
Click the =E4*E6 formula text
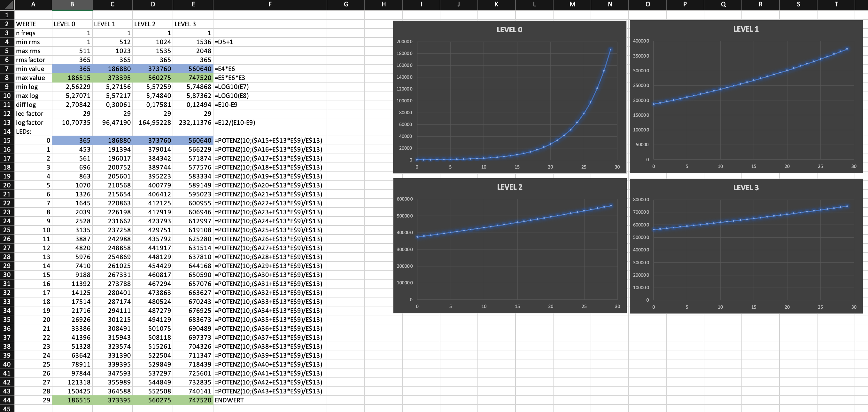point(225,69)
